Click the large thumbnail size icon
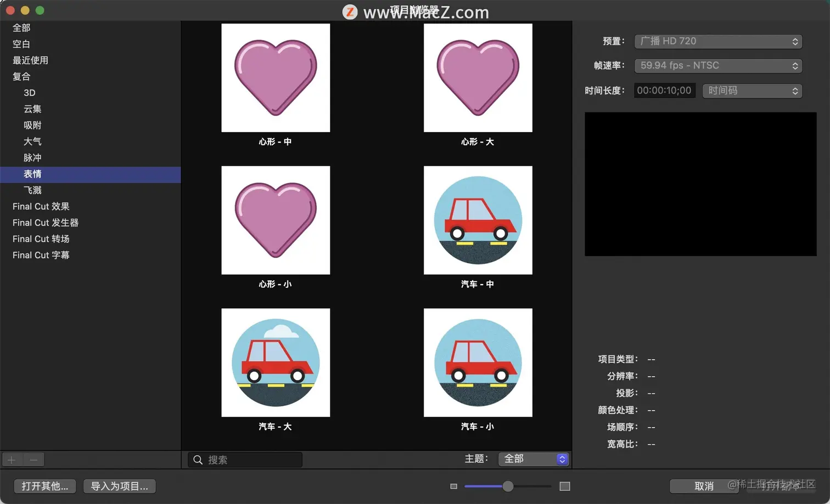The height and width of the screenshot is (504, 830). (x=564, y=486)
